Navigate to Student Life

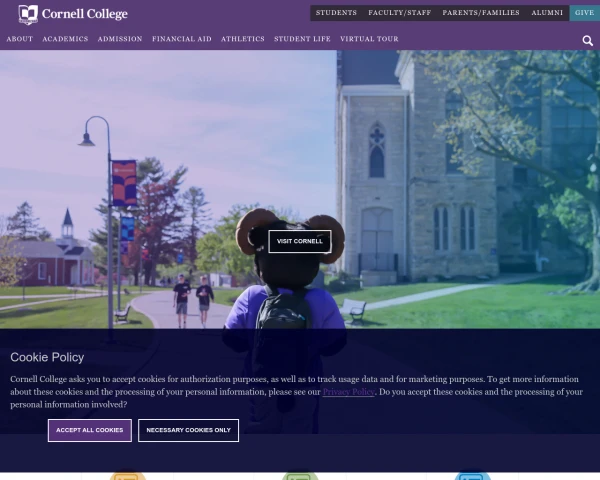(x=302, y=39)
